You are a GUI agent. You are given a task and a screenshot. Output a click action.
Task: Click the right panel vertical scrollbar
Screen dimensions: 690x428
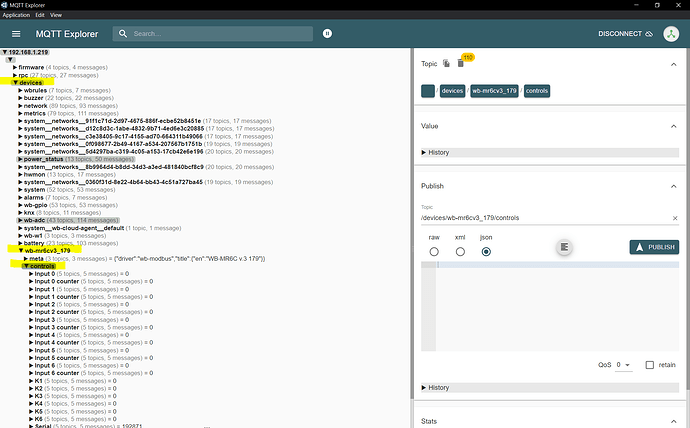pyautogui.click(x=688, y=220)
